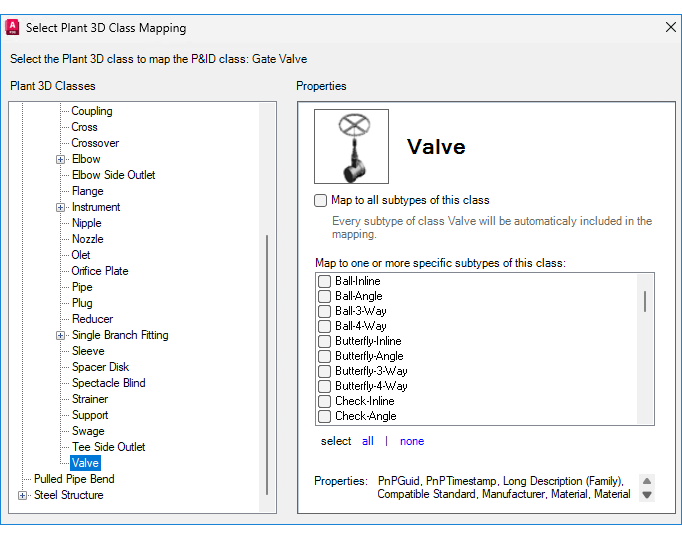Click the Properties text up arrow
This screenshot has width=682, height=540.
point(647,481)
